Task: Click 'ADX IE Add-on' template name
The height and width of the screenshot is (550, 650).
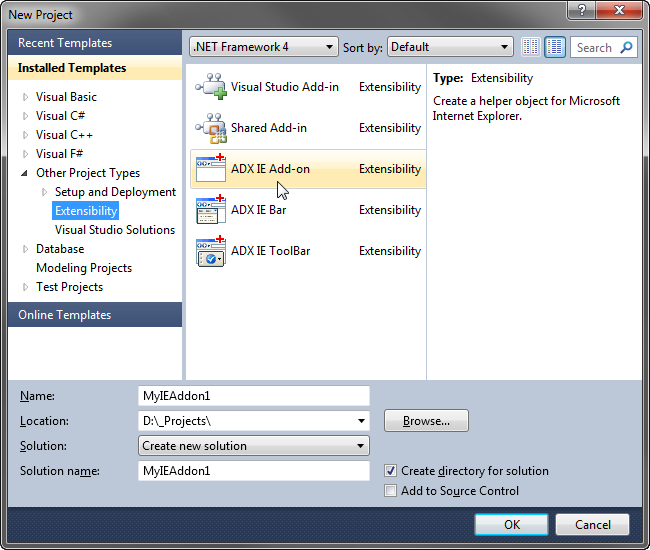Action: [x=270, y=169]
